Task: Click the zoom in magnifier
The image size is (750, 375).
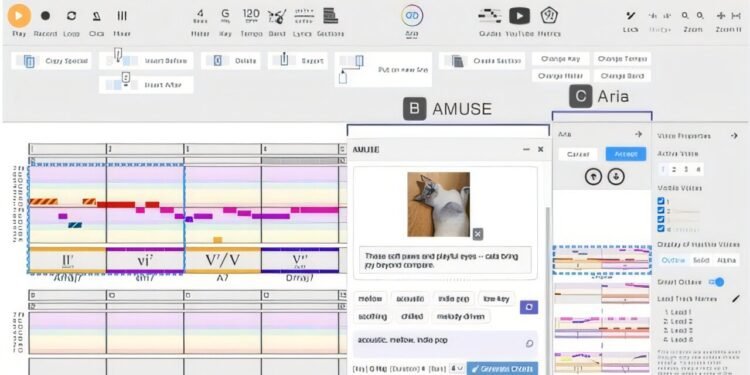Action: [700, 16]
